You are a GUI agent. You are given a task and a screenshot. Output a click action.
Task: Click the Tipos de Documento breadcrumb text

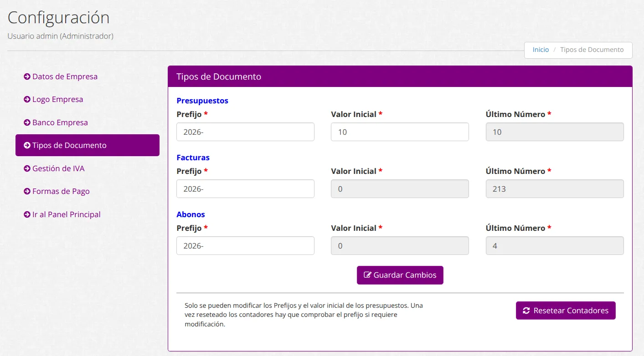[x=592, y=50]
